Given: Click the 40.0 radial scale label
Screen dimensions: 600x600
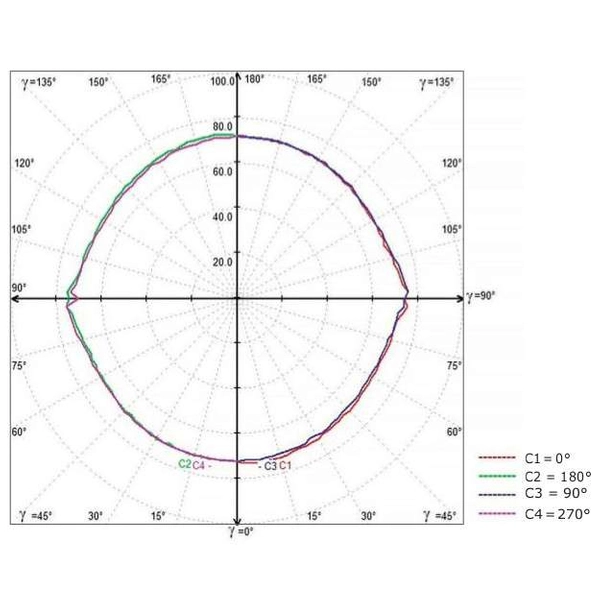Looking at the screenshot, I should [222, 216].
